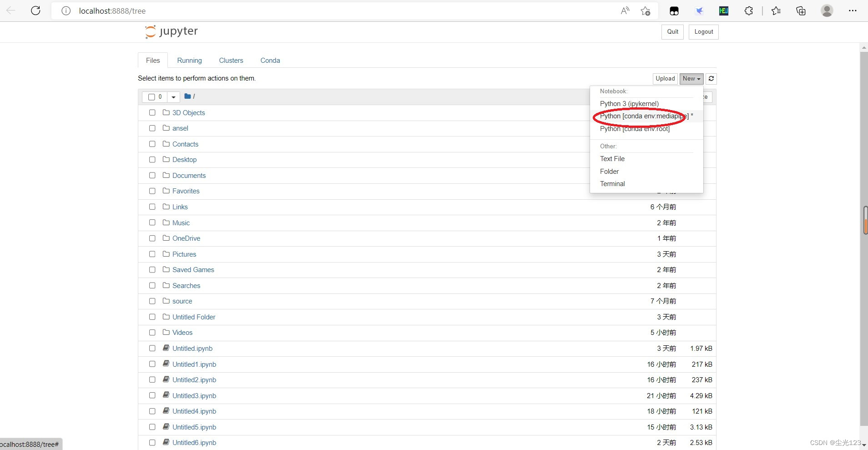Open the Searches folder link
Viewport: 868px width, 450px height.
click(186, 285)
